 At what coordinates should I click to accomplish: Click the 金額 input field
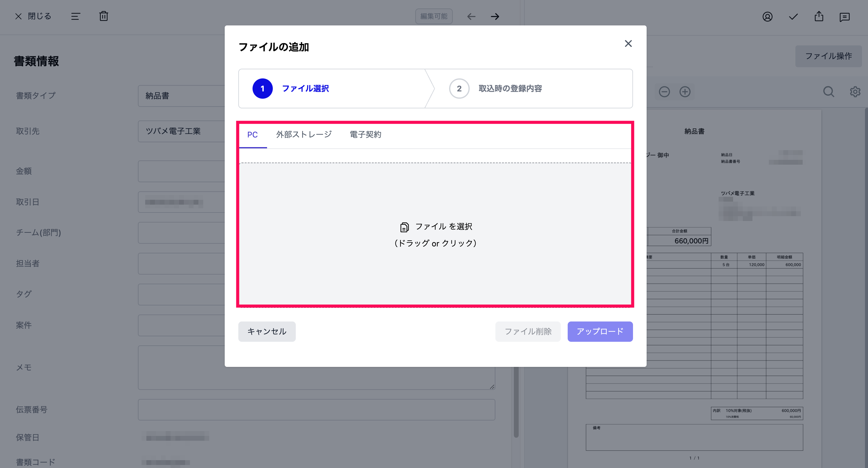click(x=181, y=171)
